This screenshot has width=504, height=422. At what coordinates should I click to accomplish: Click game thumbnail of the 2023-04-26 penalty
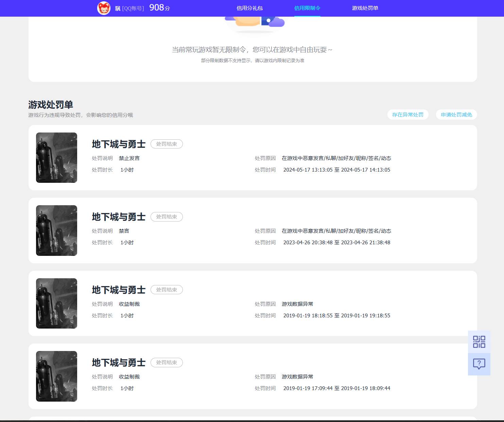(56, 230)
